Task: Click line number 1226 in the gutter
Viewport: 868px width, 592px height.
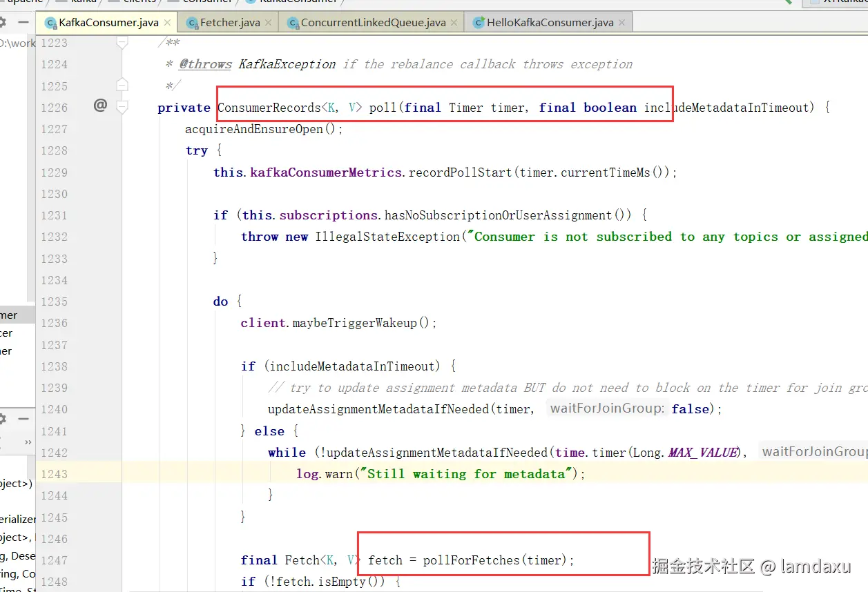Action: 54,108
